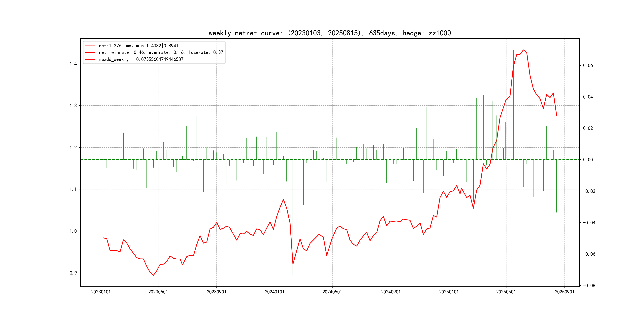Click the 20230501 x-axis label
Screen dimensions: 644x322
158,292
